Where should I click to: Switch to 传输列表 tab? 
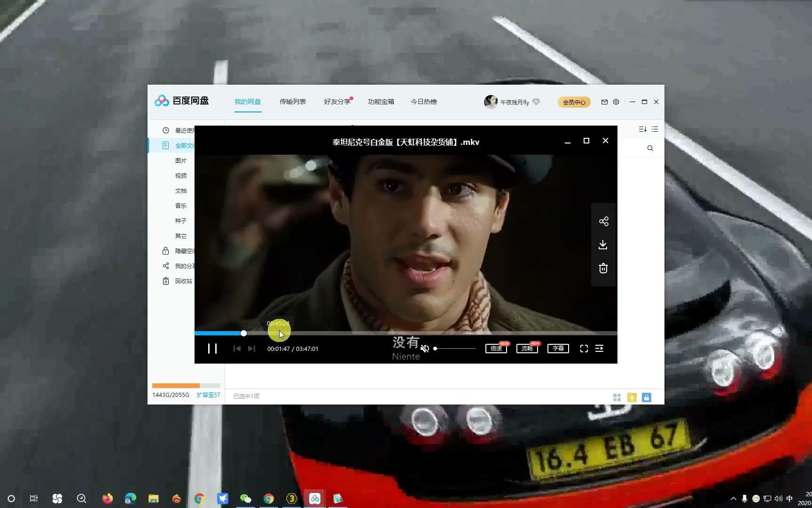pos(293,102)
